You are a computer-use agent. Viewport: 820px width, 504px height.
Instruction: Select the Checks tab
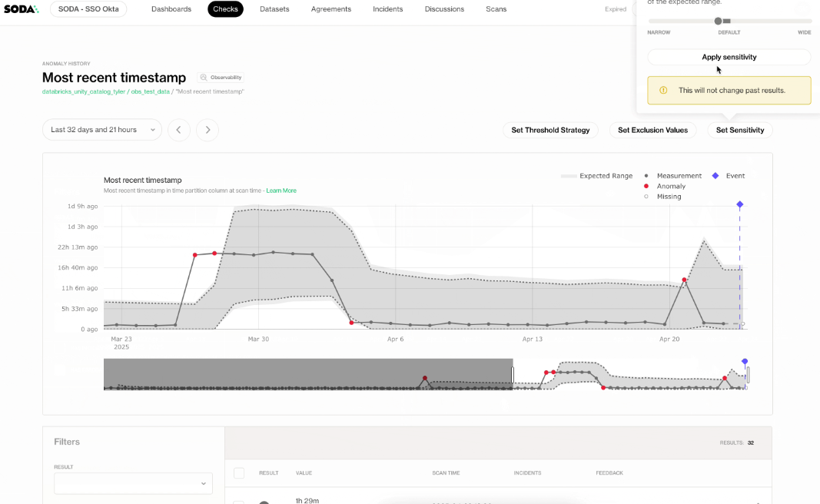click(x=225, y=9)
